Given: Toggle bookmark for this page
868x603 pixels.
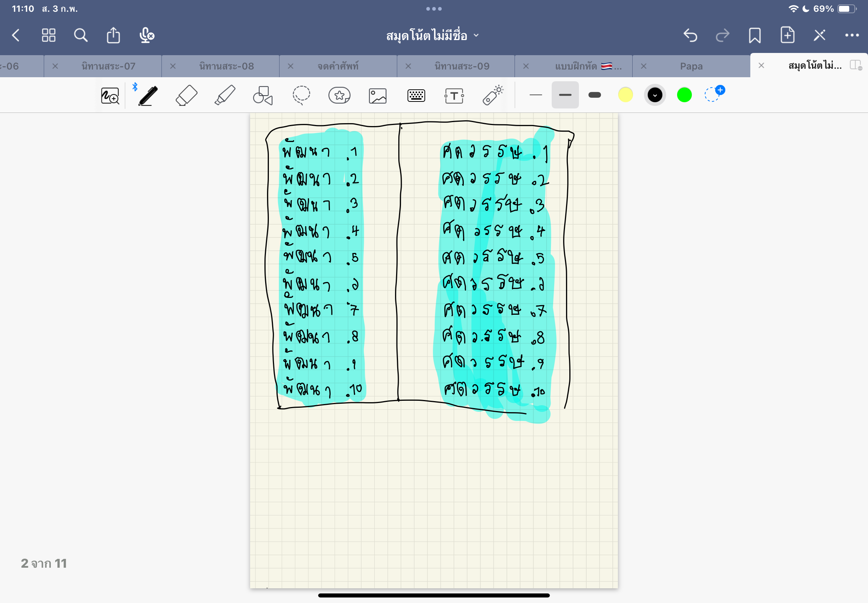Looking at the screenshot, I should pos(755,36).
